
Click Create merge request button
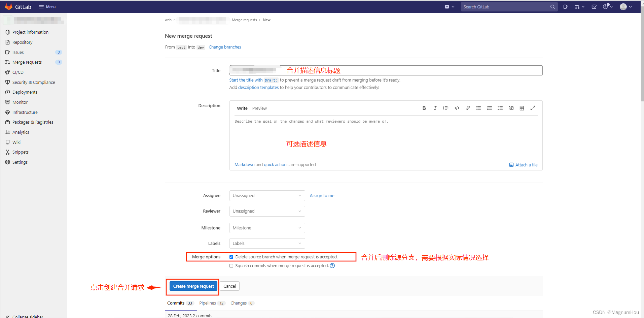pos(193,286)
